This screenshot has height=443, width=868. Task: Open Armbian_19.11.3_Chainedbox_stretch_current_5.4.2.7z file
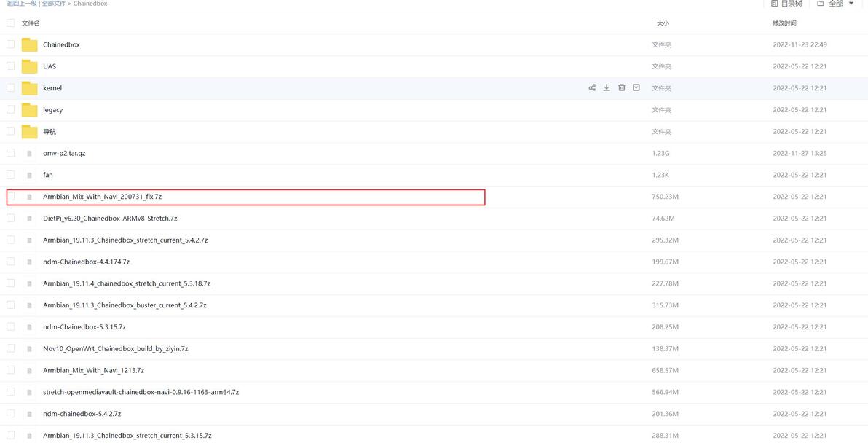[x=125, y=240]
